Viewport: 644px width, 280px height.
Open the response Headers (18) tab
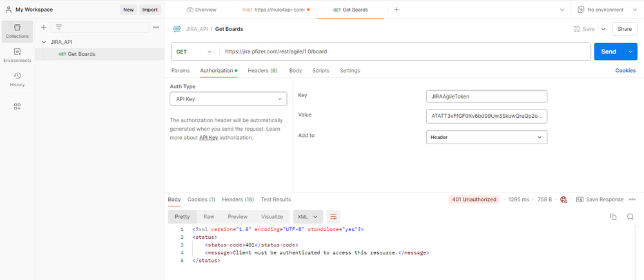238,200
